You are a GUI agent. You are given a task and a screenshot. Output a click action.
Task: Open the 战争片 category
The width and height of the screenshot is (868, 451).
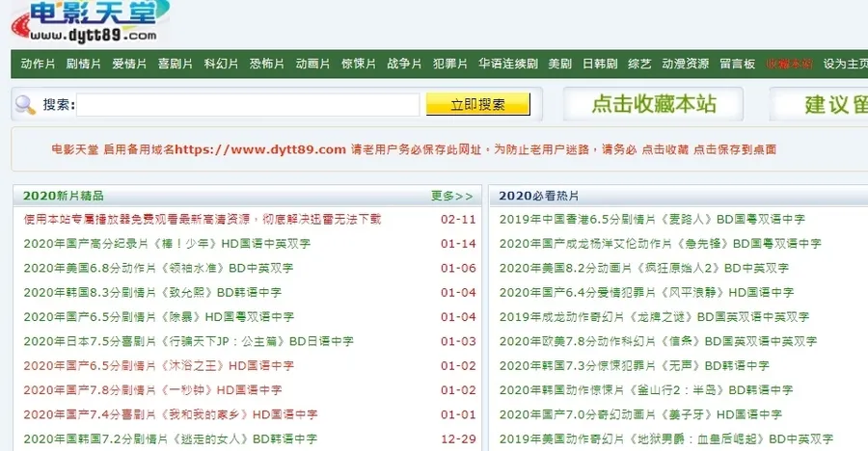[404, 64]
